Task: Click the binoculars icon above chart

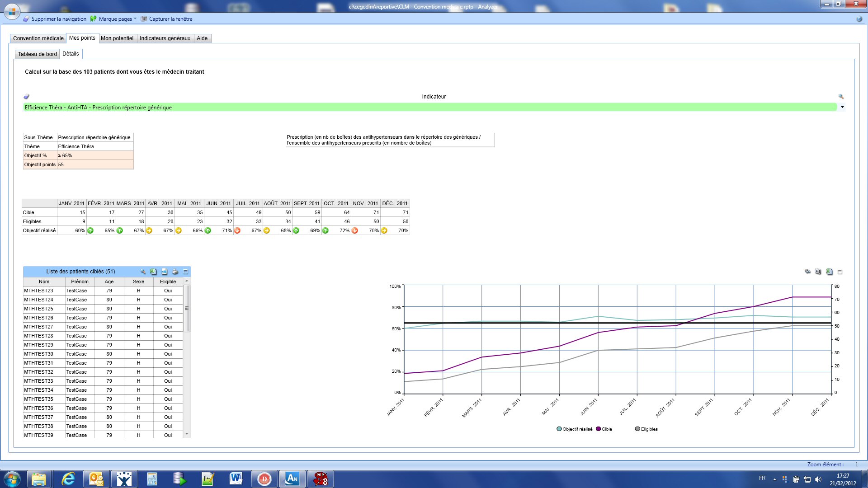Action: coord(807,272)
